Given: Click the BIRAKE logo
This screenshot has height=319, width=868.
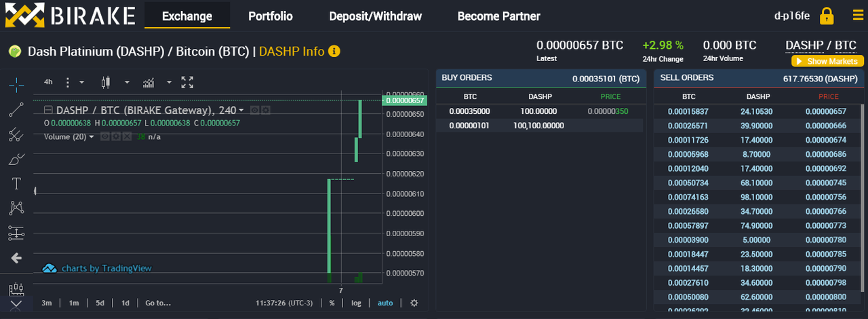Looking at the screenshot, I should 69,16.
